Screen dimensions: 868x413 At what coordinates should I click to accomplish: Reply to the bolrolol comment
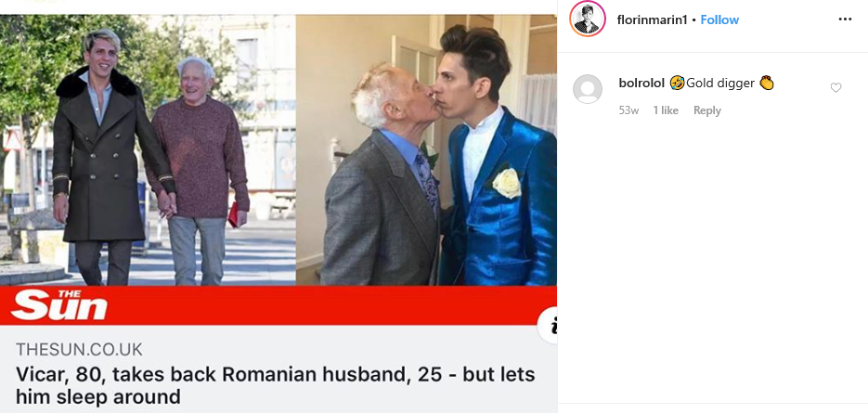706,110
